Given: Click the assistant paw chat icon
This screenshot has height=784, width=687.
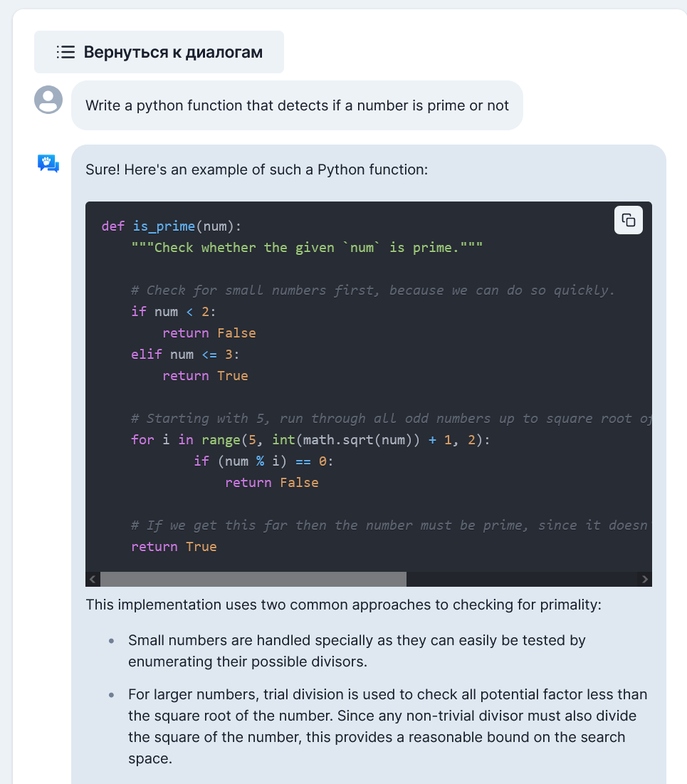Looking at the screenshot, I should tap(48, 164).
